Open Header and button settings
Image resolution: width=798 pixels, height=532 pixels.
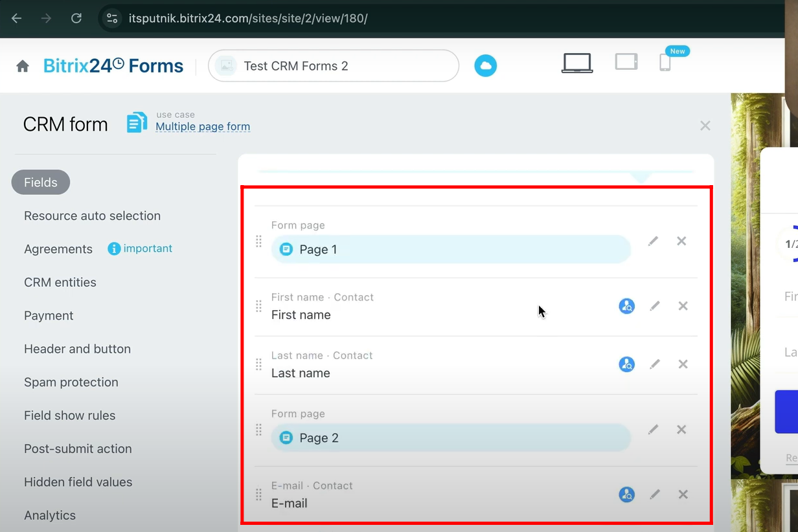tap(77, 349)
